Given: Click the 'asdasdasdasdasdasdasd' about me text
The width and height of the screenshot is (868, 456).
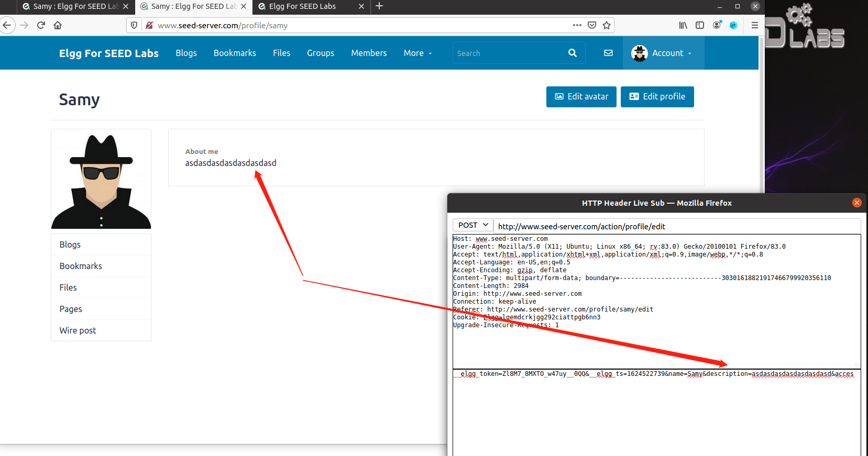Looking at the screenshot, I should pos(230,163).
